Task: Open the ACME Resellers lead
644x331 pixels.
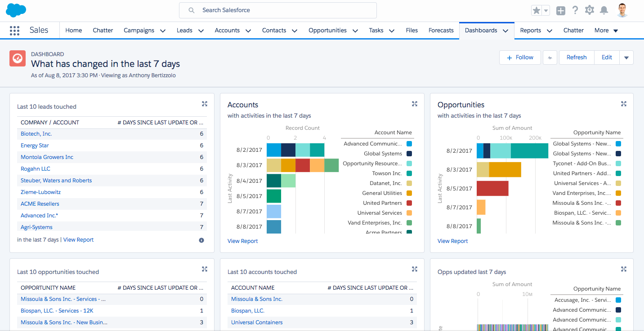Action: (40, 204)
